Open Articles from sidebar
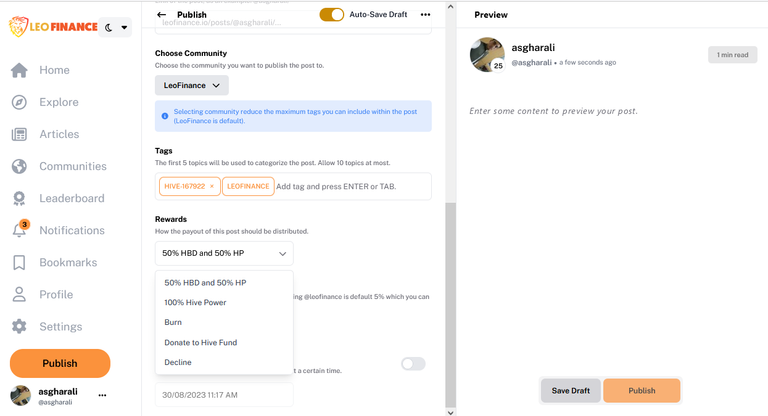The height and width of the screenshot is (416, 768). (x=59, y=134)
